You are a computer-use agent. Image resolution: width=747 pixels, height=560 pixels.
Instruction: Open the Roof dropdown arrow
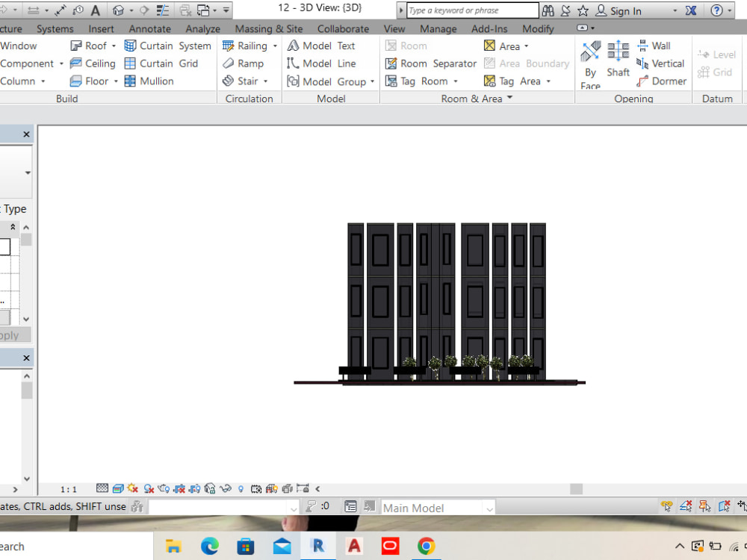coord(113,46)
